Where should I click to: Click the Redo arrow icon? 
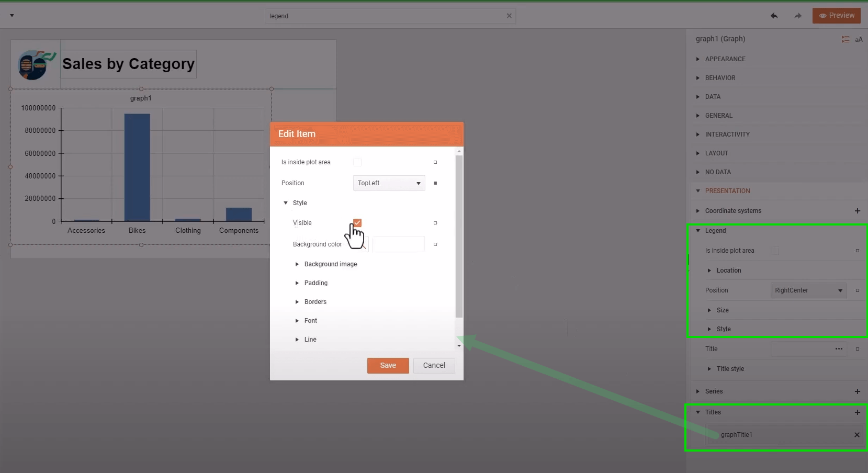point(797,16)
